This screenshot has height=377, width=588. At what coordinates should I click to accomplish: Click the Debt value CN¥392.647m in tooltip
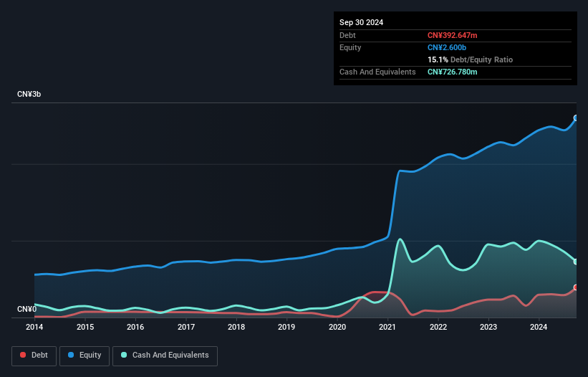(452, 35)
